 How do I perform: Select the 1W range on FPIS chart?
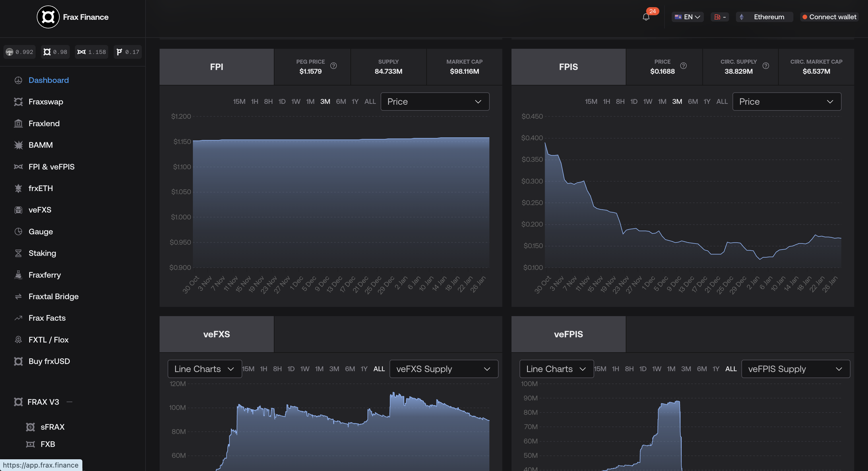(647, 102)
